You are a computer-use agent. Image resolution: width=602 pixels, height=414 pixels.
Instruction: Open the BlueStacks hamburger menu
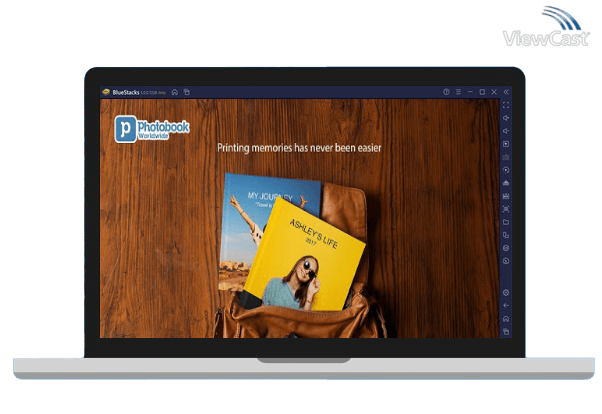click(458, 92)
